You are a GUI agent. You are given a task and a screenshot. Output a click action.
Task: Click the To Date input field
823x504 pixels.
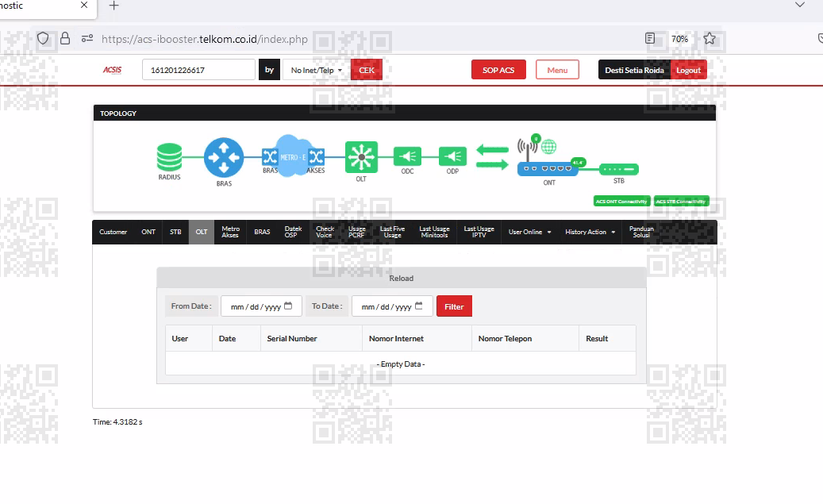pos(392,306)
